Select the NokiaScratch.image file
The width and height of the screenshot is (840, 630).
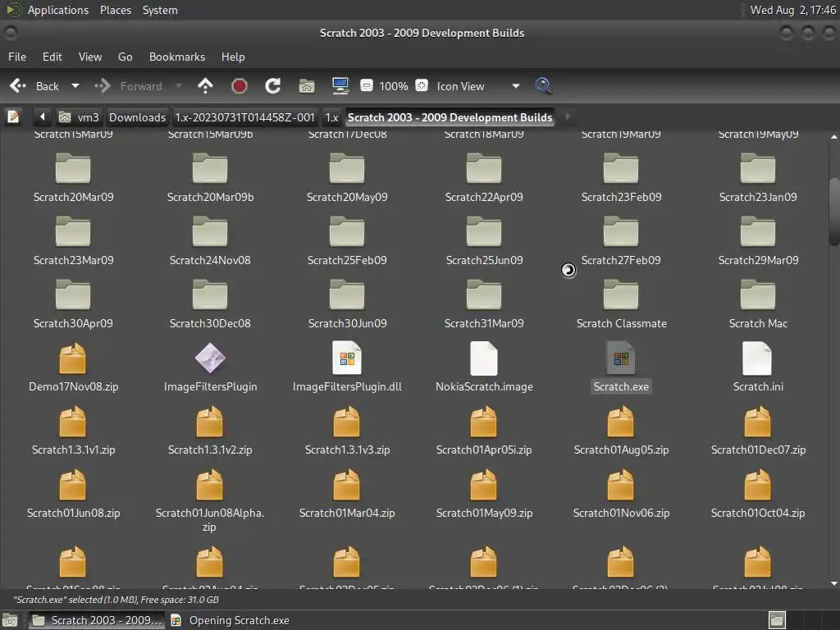click(x=484, y=367)
